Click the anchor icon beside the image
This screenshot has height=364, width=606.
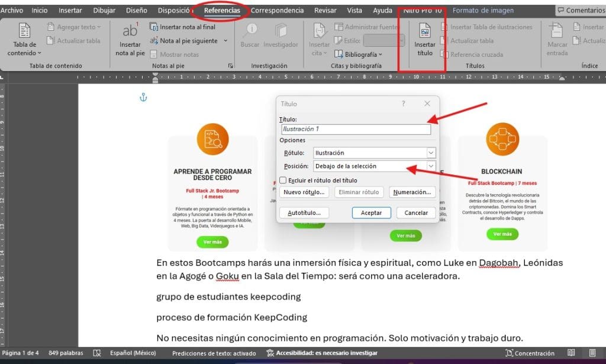(x=143, y=98)
